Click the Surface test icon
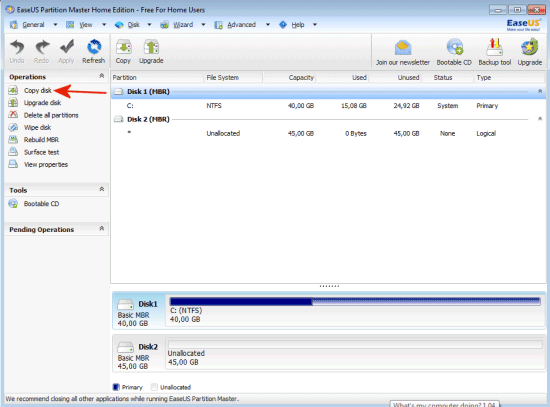This screenshot has width=550, height=407. pyautogui.click(x=13, y=152)
